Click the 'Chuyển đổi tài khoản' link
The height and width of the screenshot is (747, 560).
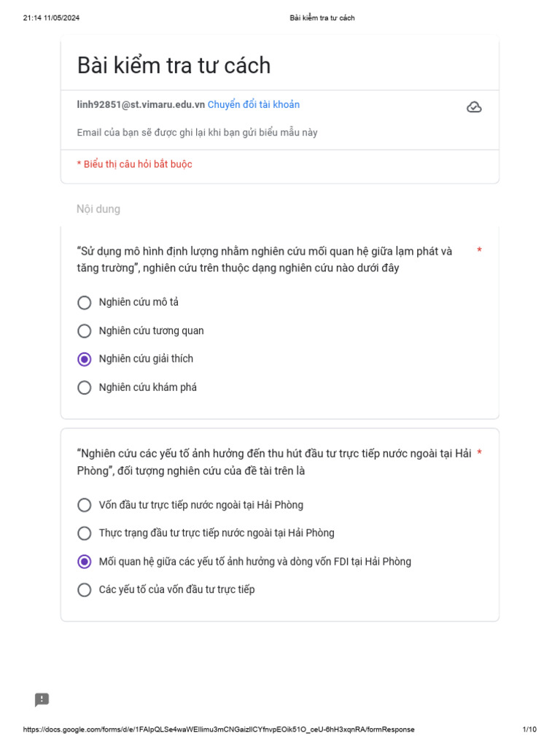(x=253, y=105)
